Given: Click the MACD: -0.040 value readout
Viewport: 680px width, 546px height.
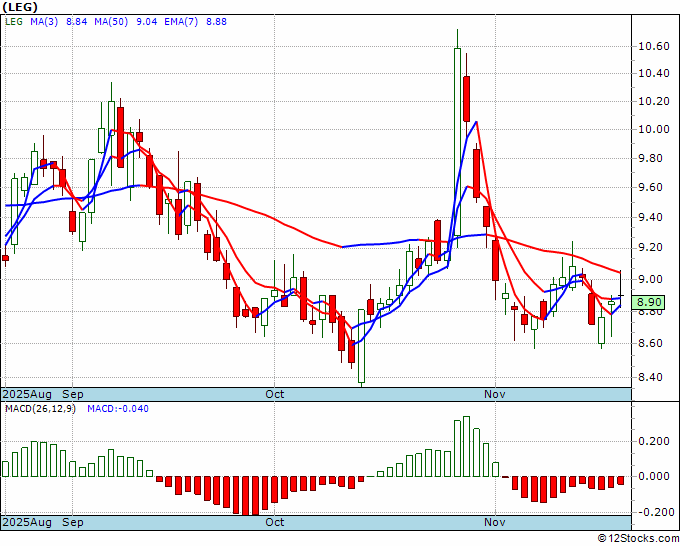Looking at the screenshot, I should 118,409.
